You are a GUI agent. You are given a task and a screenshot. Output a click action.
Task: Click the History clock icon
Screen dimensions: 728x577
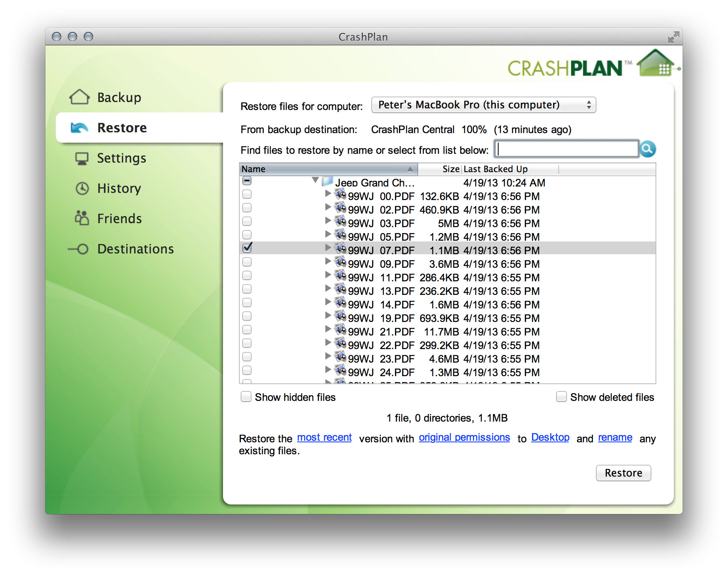[x=82, y=188]
